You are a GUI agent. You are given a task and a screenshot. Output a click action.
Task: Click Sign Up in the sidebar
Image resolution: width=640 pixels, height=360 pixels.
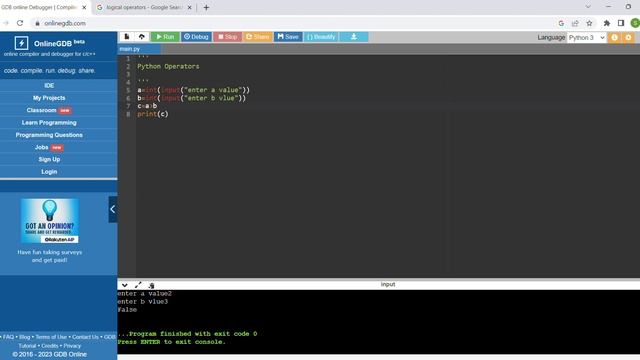[49, 159]
